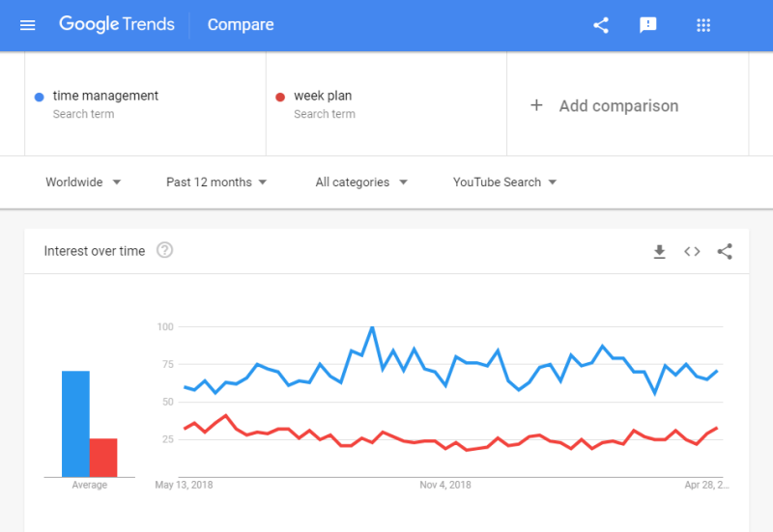Click the plus icon to add comparison
This screenshot has width=773, height=532.
[536, 105]
